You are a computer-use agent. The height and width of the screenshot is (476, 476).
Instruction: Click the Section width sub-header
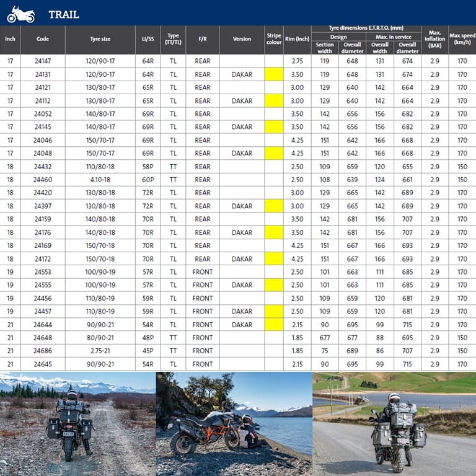pyautogui.click(x=325, y=48)
